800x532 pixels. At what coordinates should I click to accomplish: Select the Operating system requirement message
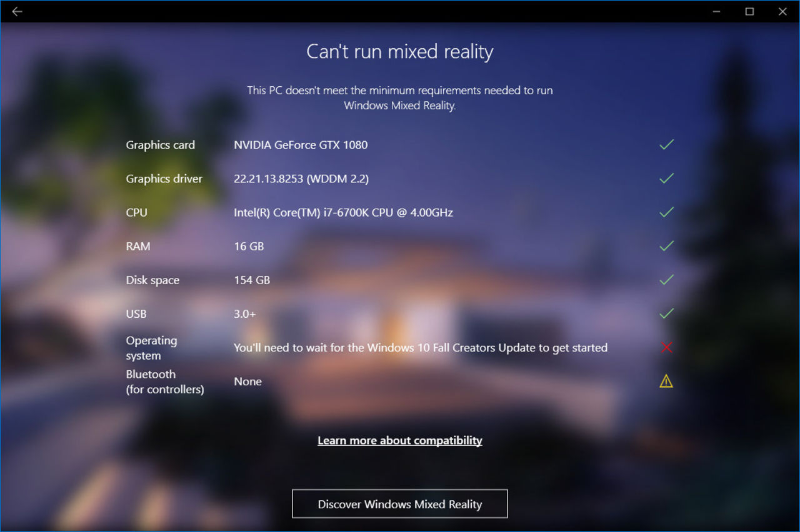click(420, 348)
